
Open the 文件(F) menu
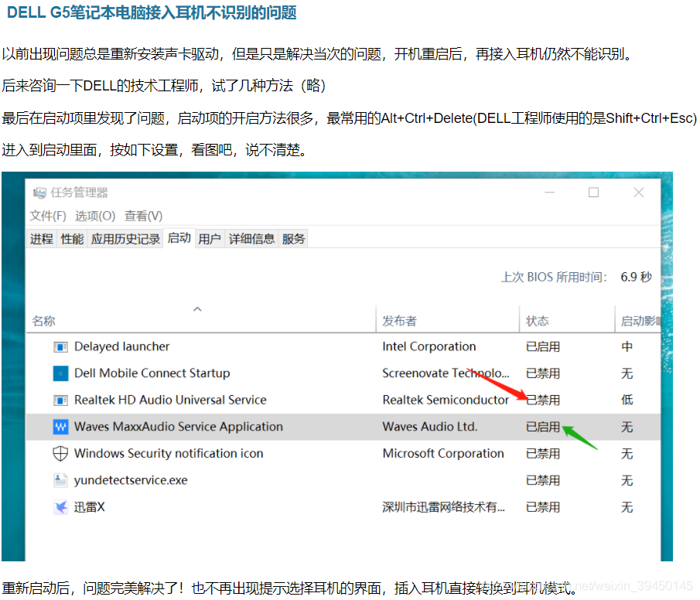pyautogui.click(x=48, y=216)
